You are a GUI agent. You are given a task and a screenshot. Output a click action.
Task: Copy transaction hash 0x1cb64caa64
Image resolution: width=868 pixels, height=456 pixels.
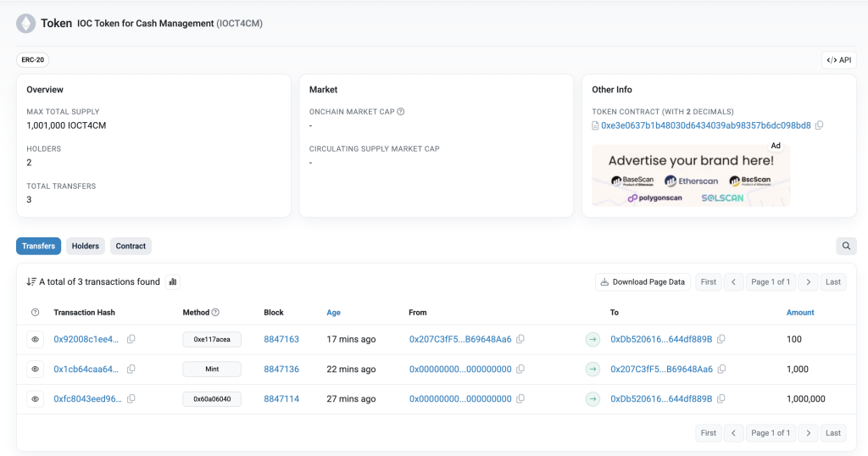(x=131, y=369)
